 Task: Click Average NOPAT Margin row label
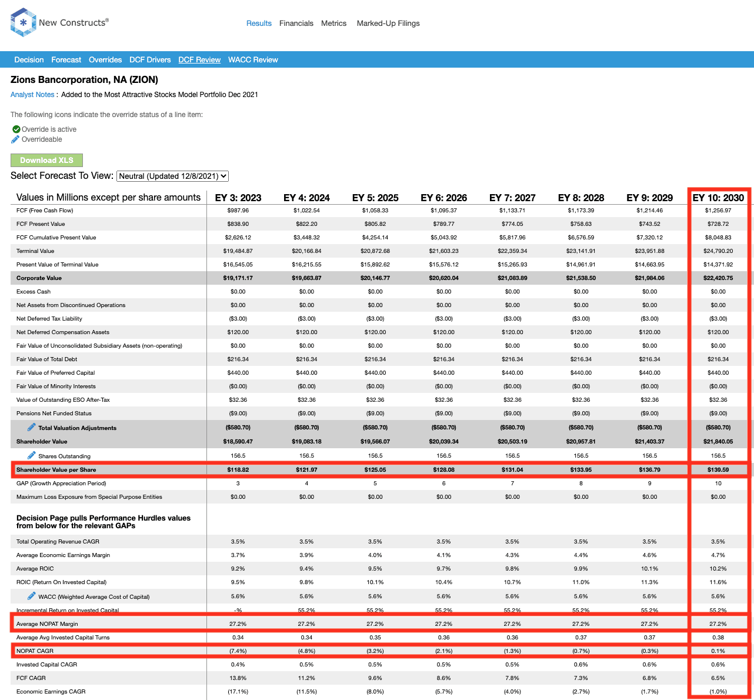(47, 624)
